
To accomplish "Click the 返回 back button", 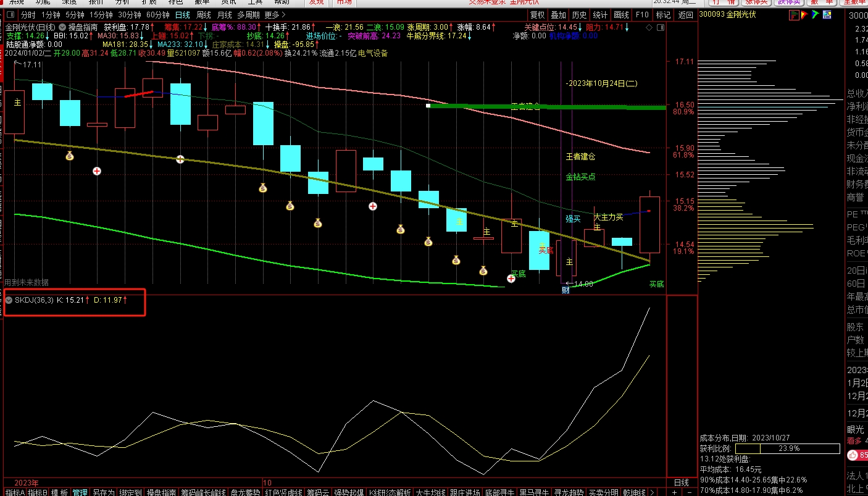I will coord(685,15).
